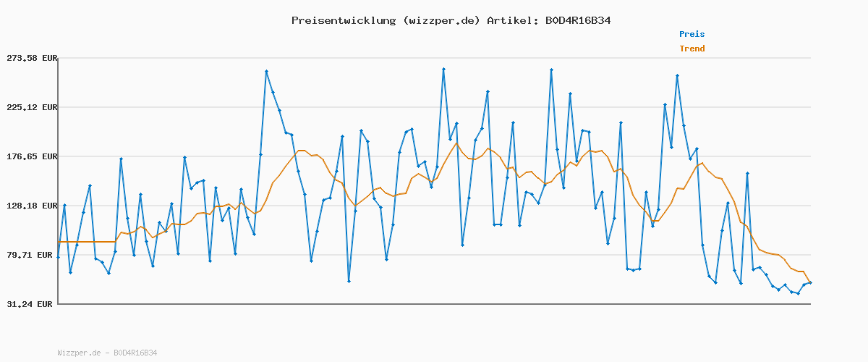This screenshot has height=362, width=868.
Task: Click the 176.65 EUR axis label
Action: [31, 156]
